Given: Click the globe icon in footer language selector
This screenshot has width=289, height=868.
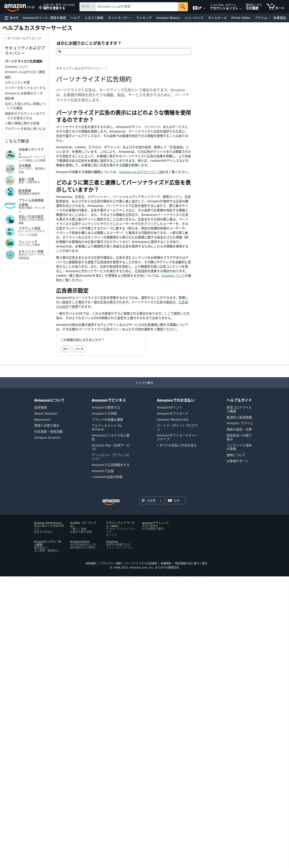Looking at the screenshot, I should tap(143, 500).
